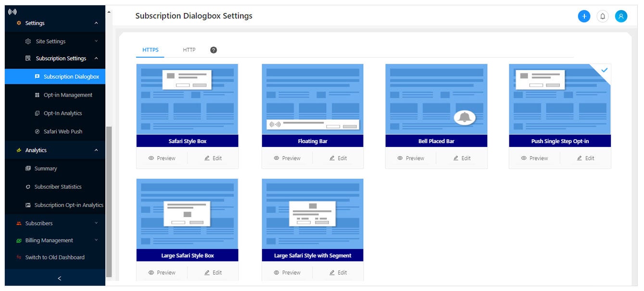
Task: Expand the Billing Management menu
Action: 96,240
